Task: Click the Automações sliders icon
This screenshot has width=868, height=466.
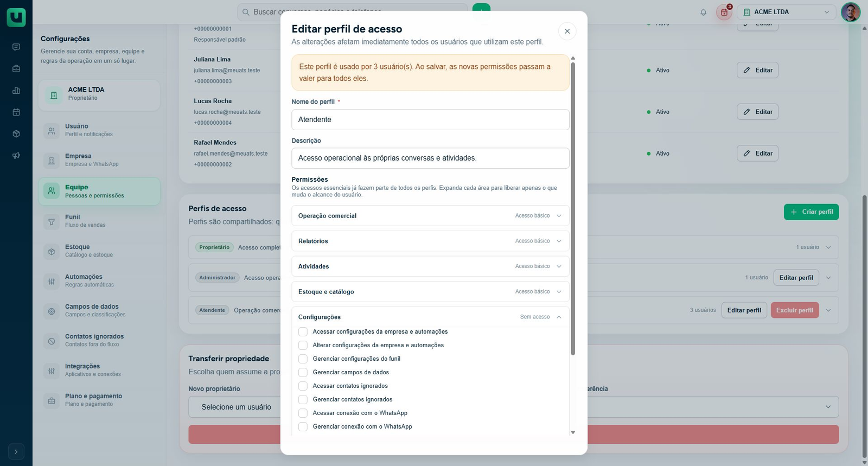Action: (52, 281)
